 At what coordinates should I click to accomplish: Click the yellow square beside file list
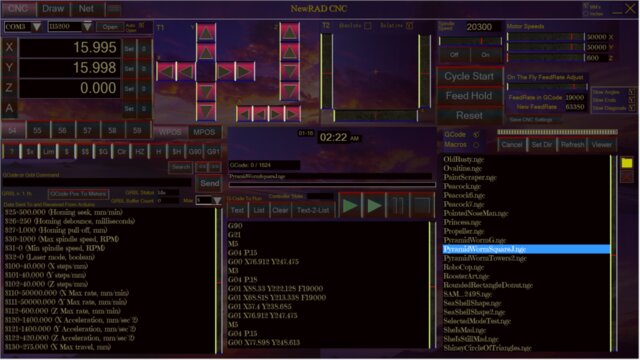click(x=627, y=163)
